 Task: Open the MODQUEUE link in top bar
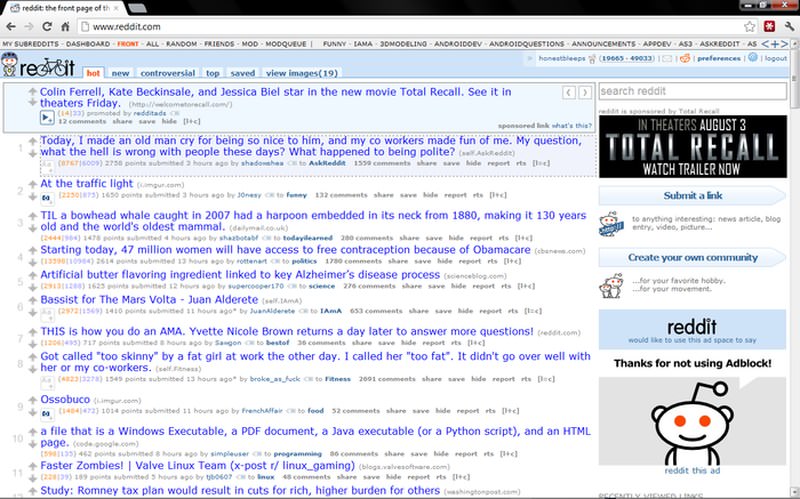click(x=286, y=44)
